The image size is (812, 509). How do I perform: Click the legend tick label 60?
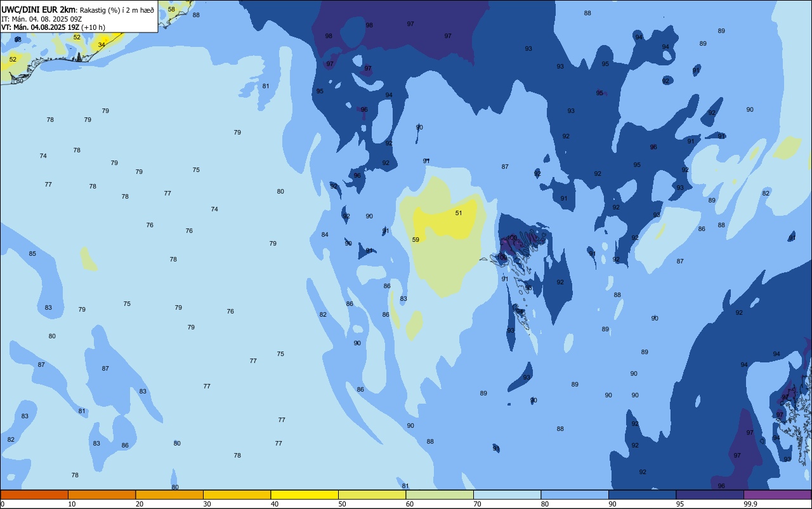pyautogui.click(x=410, y=504)
